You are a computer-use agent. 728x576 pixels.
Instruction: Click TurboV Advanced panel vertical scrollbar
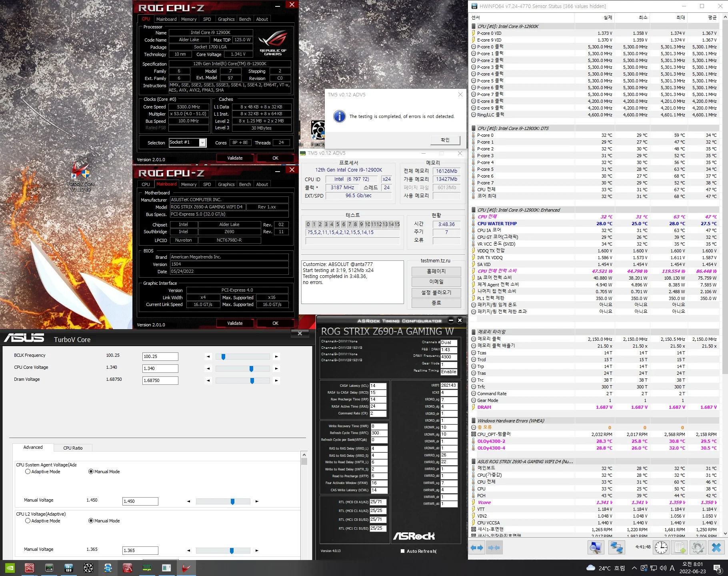[304, 505]
